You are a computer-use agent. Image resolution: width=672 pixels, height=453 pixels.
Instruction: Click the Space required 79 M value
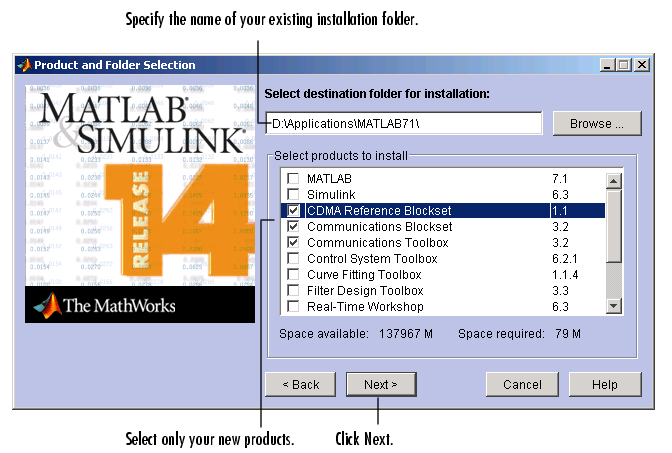pos(568,333)
